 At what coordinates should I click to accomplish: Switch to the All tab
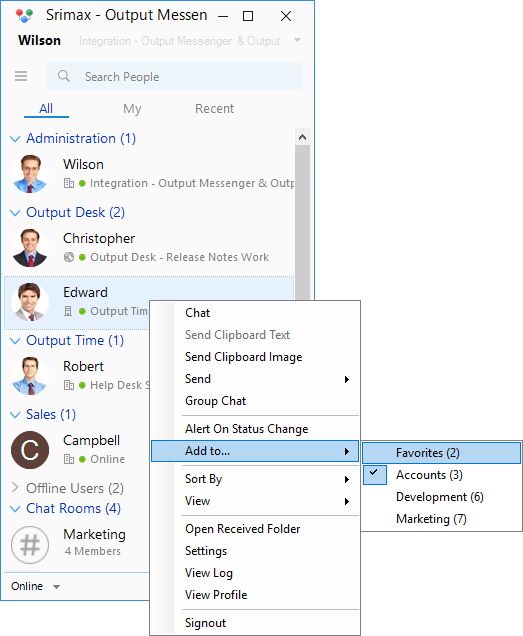tap(46, 109)
